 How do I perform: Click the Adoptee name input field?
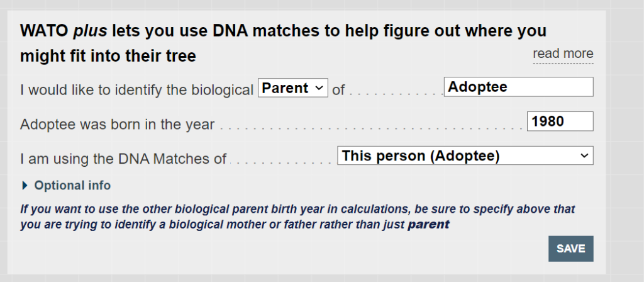click(518, 87)
